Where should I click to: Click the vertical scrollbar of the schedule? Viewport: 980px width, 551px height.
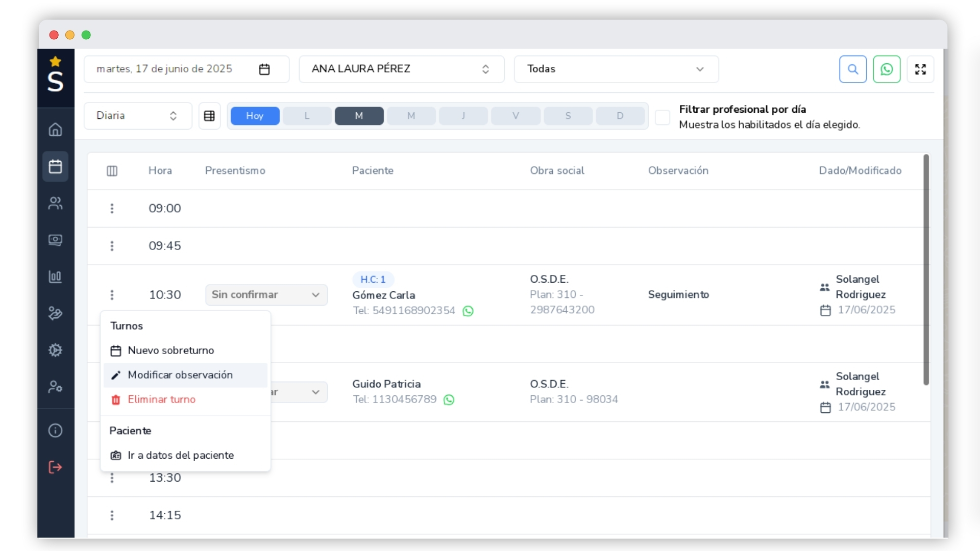tap(925, 269)
